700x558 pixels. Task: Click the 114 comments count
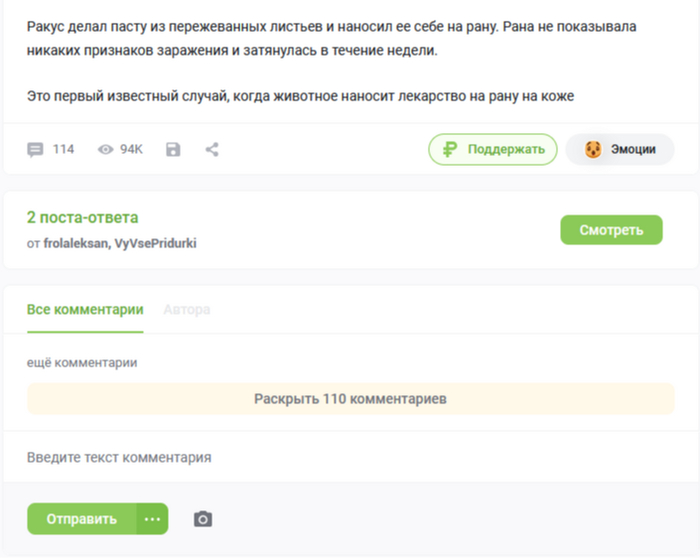click(63, 149)
